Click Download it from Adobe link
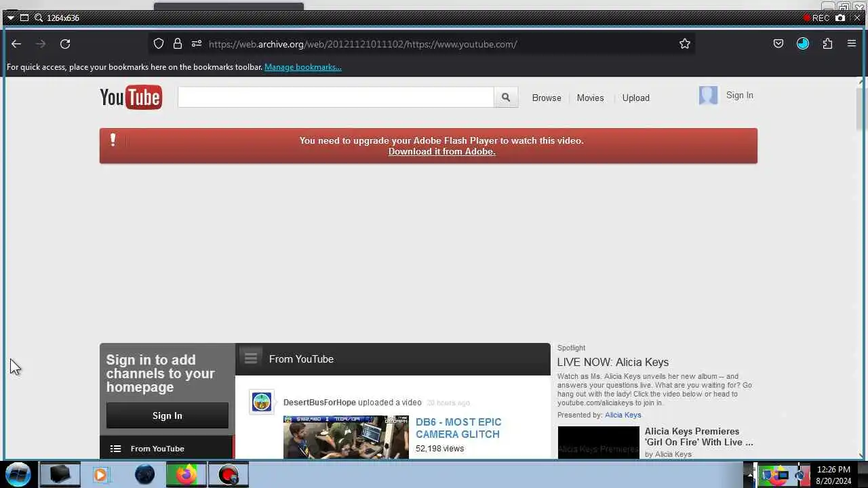868x488 pixels. [x=442, y=152]
